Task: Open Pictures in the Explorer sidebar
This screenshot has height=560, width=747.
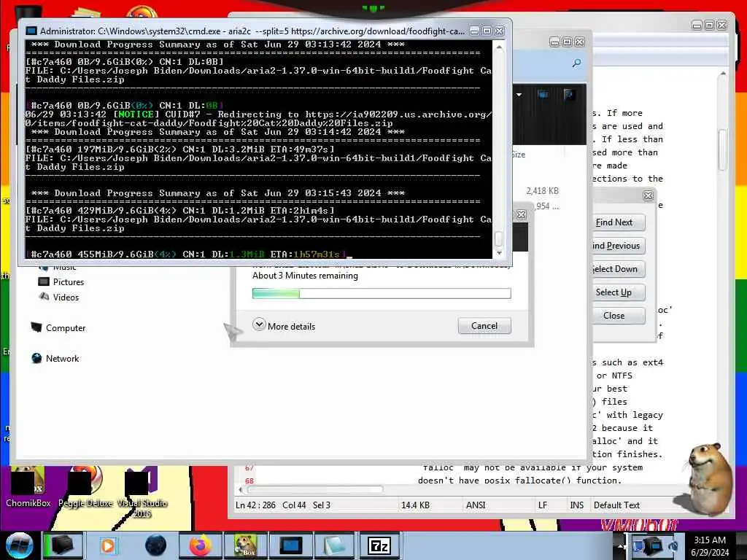Action: (x=61, y=282)
